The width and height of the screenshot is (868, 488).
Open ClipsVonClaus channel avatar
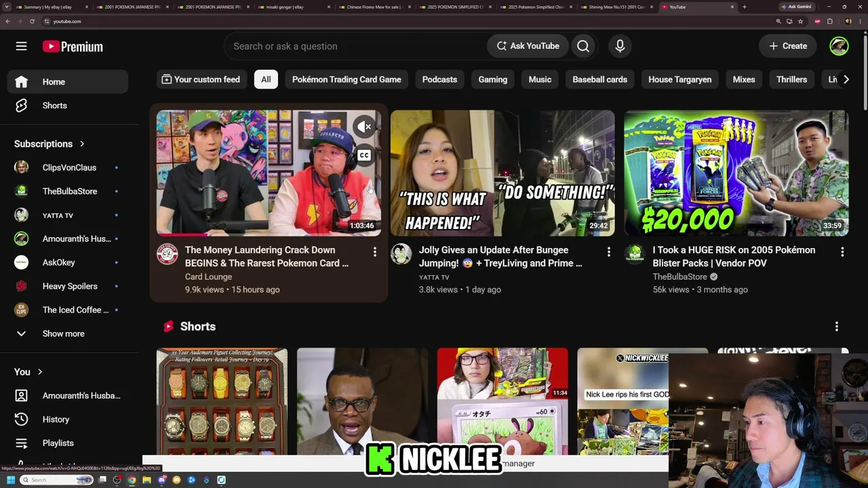click(22, 167)
